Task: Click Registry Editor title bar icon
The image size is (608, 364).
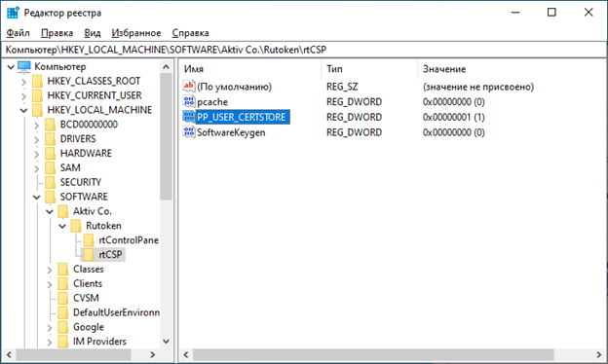Action: pos(13,13)
